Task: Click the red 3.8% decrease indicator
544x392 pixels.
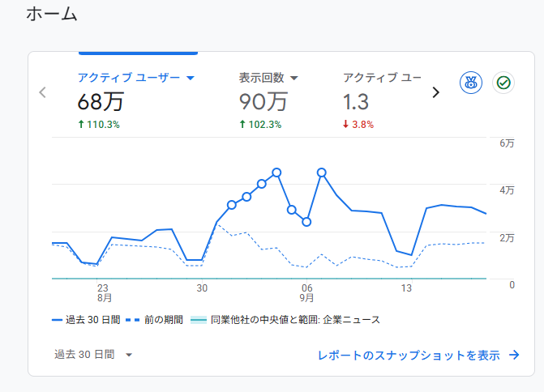Action: (358, 125)
